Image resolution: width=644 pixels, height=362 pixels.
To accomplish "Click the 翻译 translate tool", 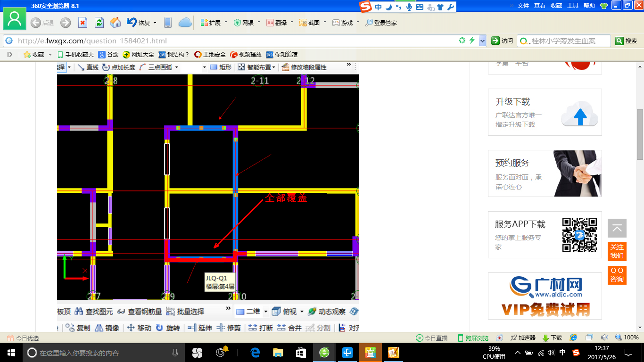I will click(x=277, y=23).
